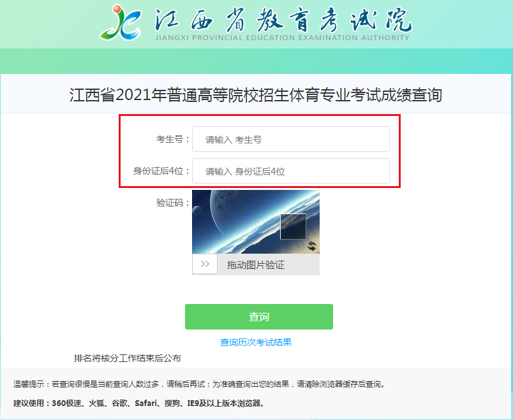
Task: Open the 查询历次考试结果 link
Action: (x=255, y=342)
